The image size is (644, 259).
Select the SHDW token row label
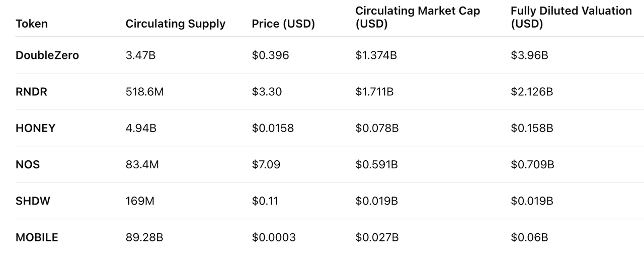click(x=33, y=201)
